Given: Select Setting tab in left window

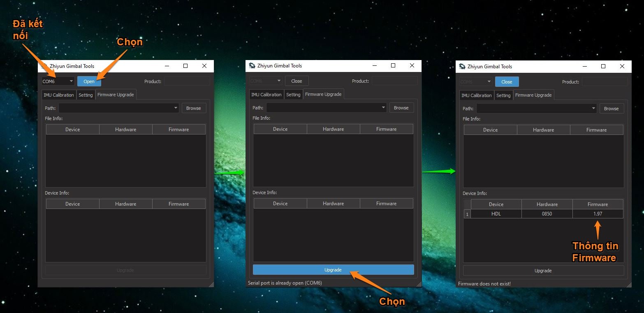Looking at the screenshot, I should click(86, 95).
